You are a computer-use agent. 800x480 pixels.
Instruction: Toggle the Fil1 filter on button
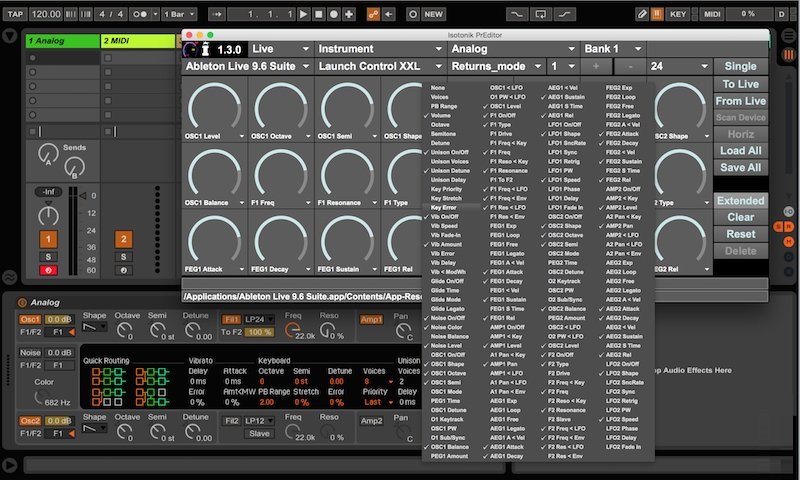(231, 319)
